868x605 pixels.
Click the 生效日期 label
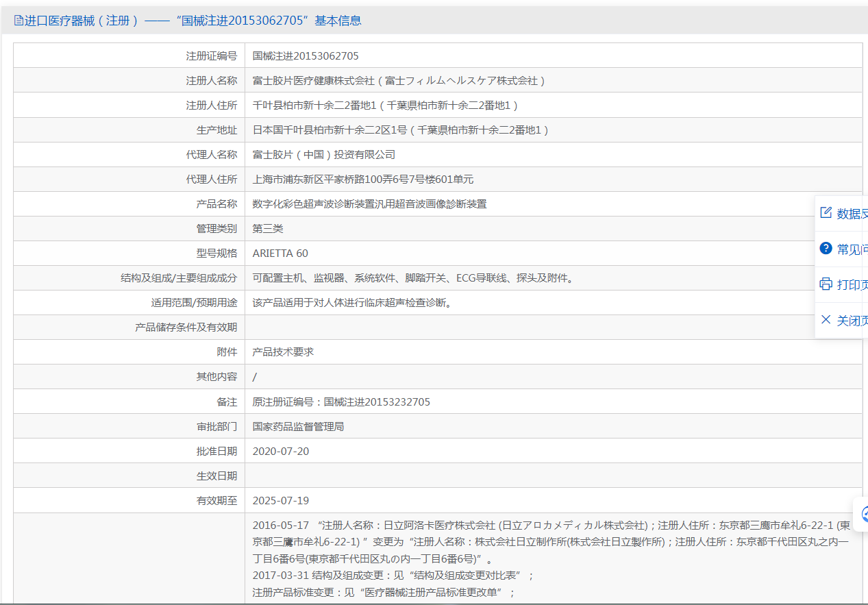tap(217, 476)
